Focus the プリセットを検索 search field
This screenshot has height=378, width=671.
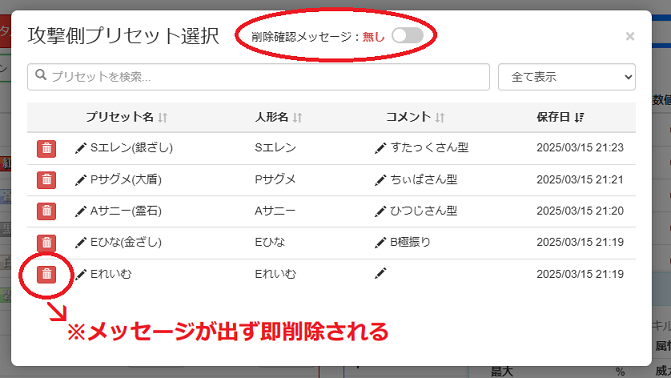pos(258,77)
